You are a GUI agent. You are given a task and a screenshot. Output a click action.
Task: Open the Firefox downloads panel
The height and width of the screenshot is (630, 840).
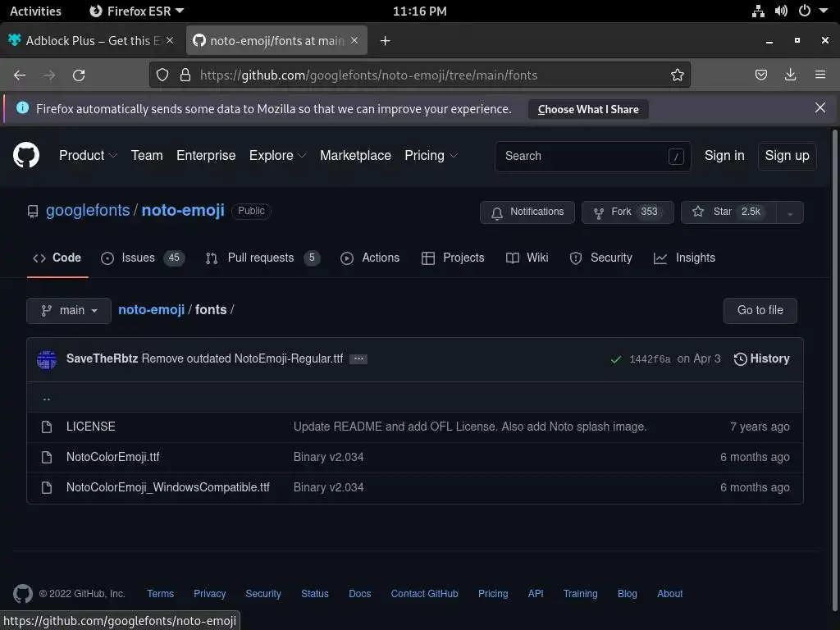[x=790, y=75]
